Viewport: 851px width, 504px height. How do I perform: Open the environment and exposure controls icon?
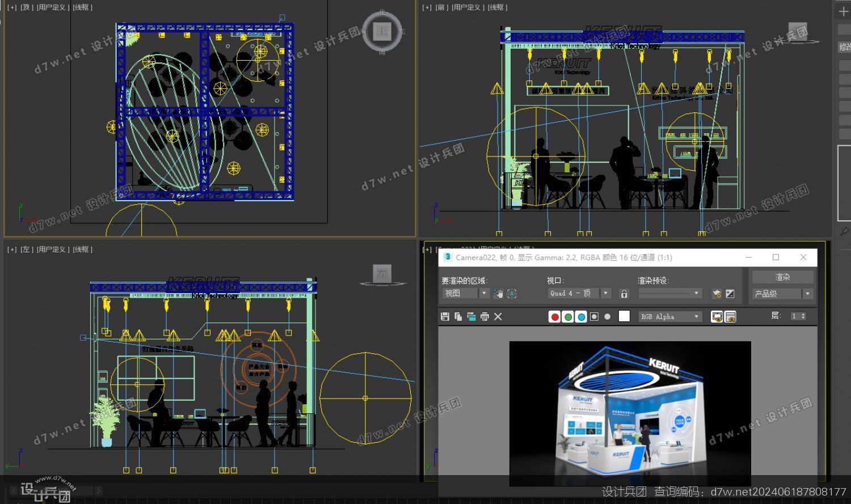[730, 293]
